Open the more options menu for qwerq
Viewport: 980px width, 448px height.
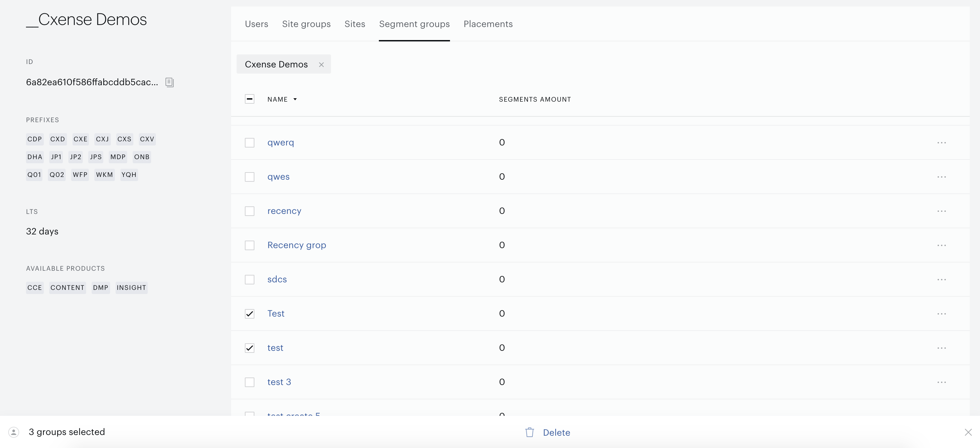pos(942,143)
